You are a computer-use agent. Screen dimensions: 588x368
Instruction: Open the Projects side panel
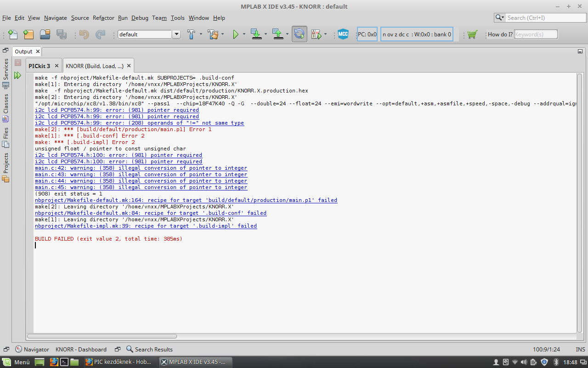coord(6,167)
